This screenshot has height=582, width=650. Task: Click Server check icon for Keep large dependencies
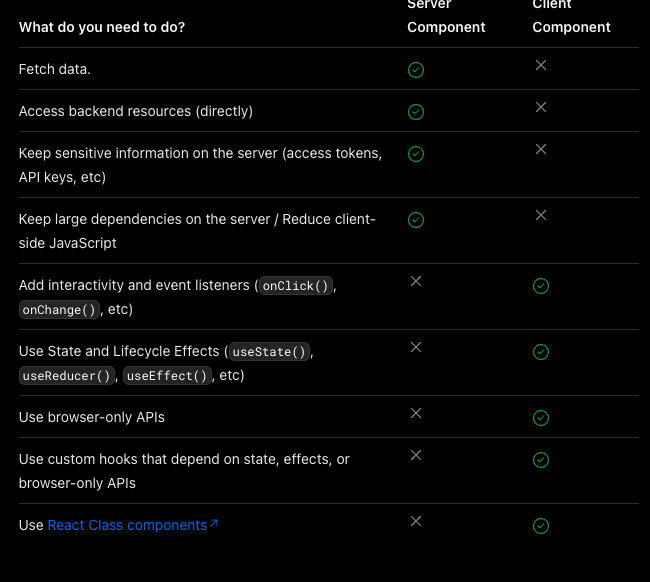[416, 220]
